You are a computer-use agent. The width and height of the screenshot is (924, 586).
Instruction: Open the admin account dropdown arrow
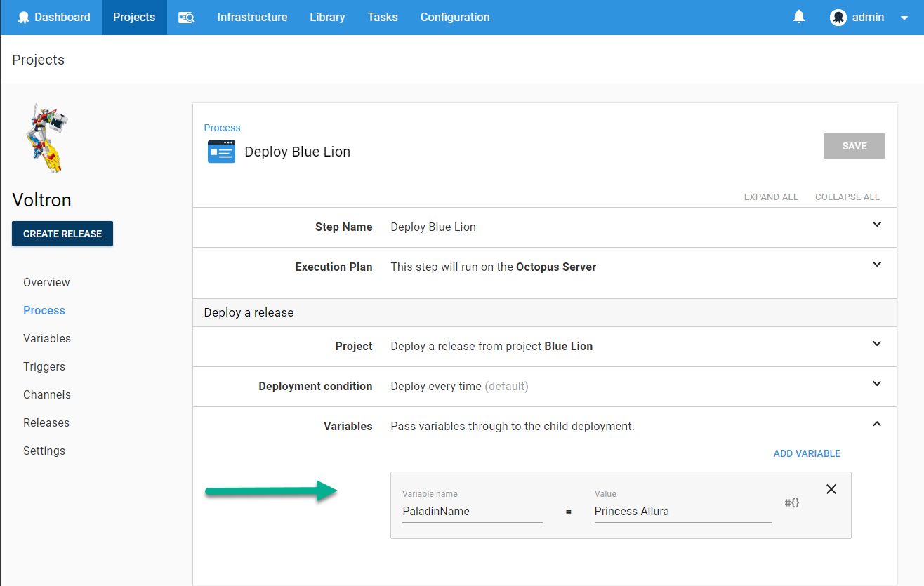pos(904,18)
